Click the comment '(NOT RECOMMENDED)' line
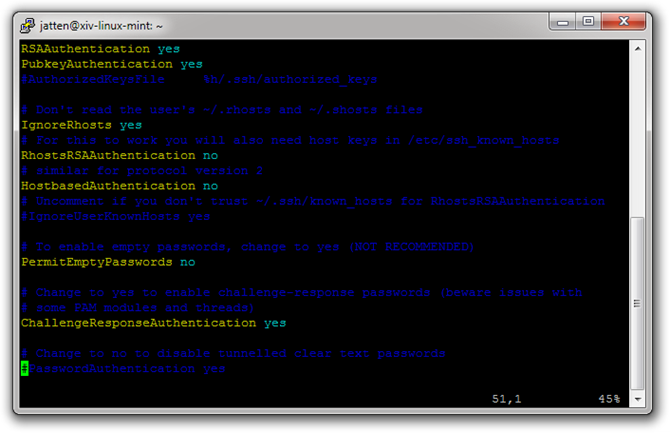 [248, 247]
